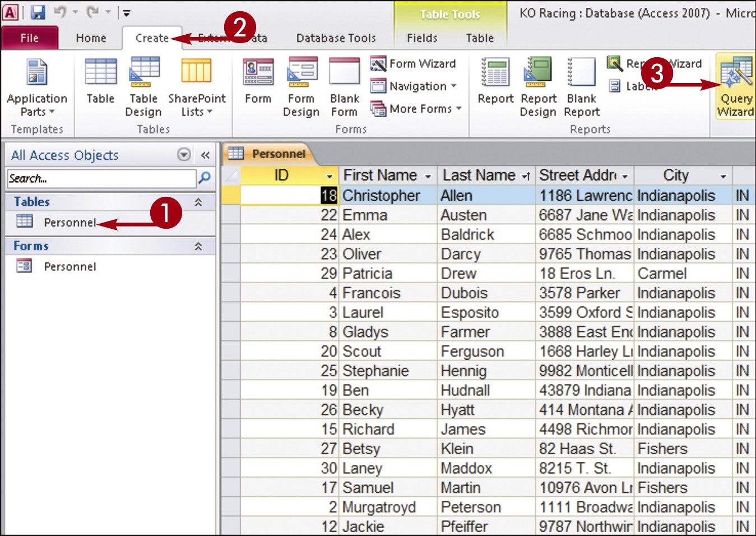756x536 pixels.
Task: Open the File tab
Action: tap(30, 38)
